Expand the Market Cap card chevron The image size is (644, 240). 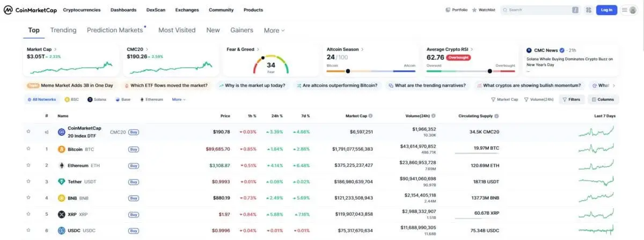click(x=56, y=49)
